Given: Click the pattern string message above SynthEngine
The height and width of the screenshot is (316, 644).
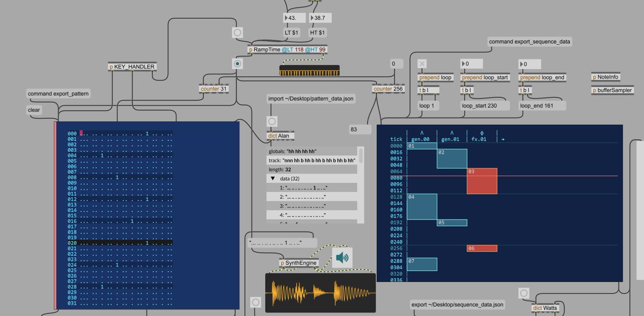Looking at the screenshot, I should (283, 243).
